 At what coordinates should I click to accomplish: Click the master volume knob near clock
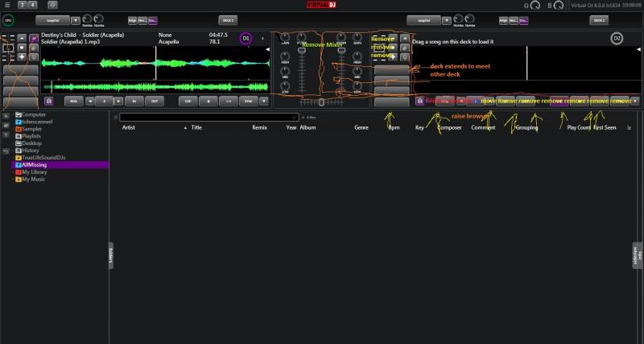tap(559, 6)
